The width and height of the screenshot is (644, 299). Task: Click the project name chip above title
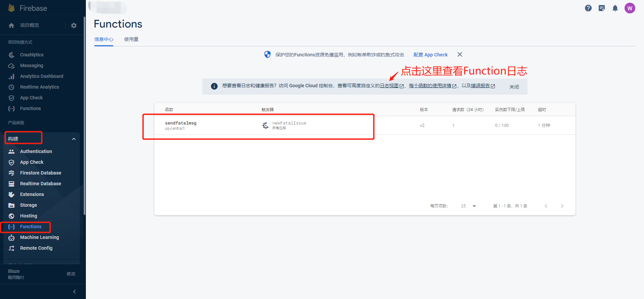coord(107,7)
